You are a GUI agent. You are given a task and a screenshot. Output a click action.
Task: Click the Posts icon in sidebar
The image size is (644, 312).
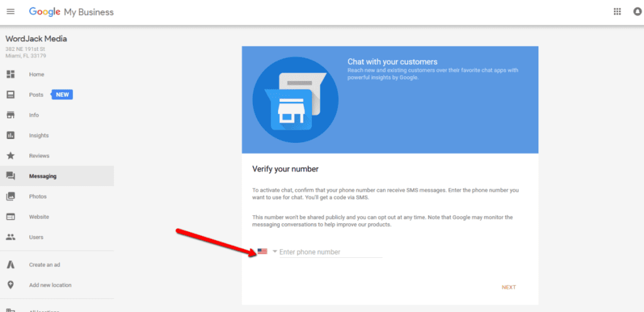pos(11,95)
